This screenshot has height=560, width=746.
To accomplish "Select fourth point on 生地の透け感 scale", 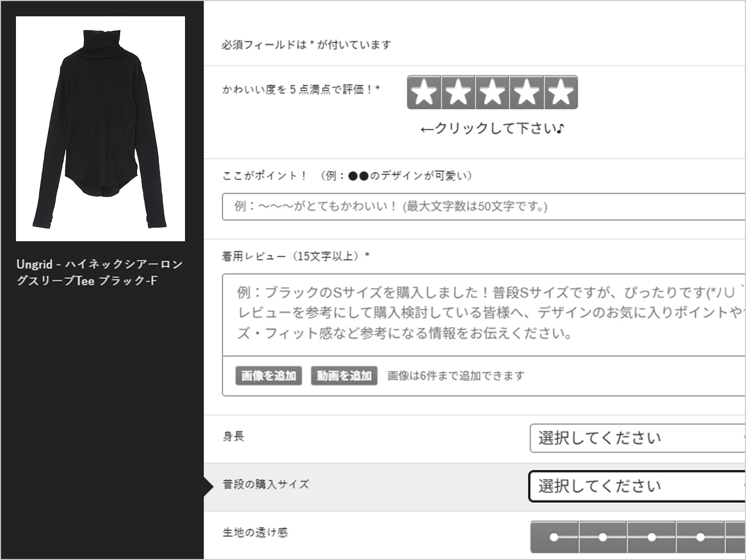I will [x=700, y=537].
